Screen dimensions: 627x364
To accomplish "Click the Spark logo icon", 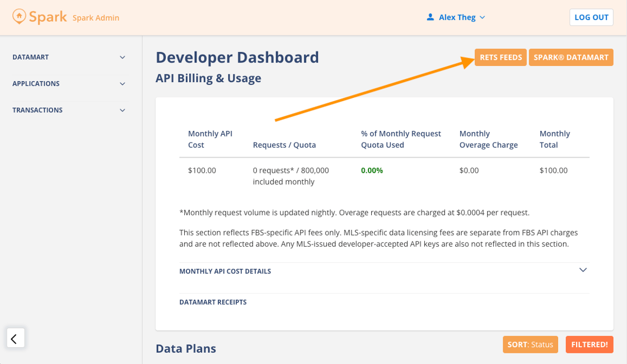I will coord(19,17).
